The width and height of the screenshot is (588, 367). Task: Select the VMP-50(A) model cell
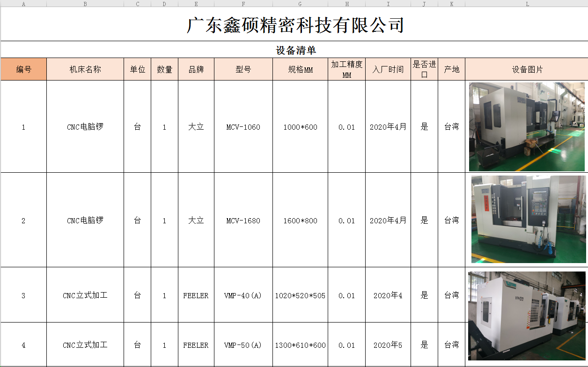coord(243,345)
